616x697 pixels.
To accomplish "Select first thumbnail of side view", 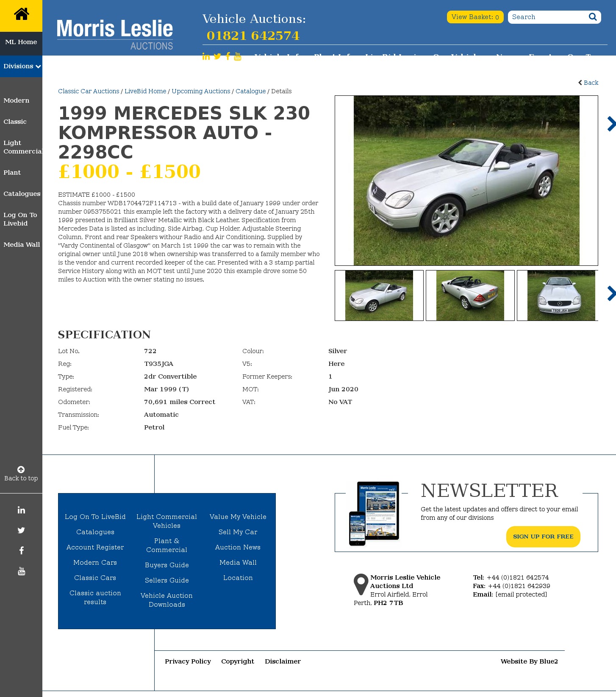I will click(x=379, y=296).
